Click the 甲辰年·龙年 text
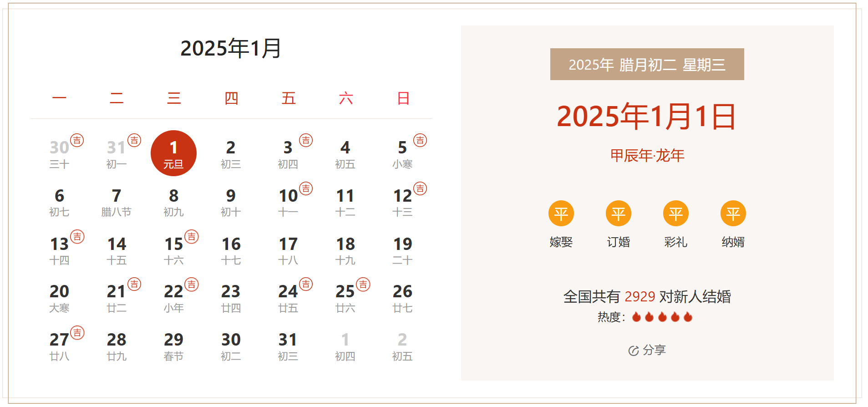This screenshot has height=407, width=868. click(x=647, y=156)
